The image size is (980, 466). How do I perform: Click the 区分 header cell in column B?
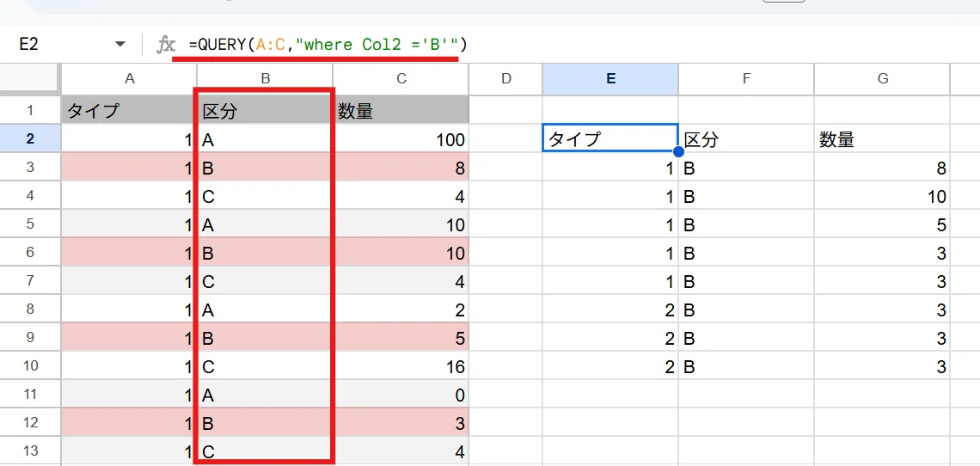coord(266,110)
